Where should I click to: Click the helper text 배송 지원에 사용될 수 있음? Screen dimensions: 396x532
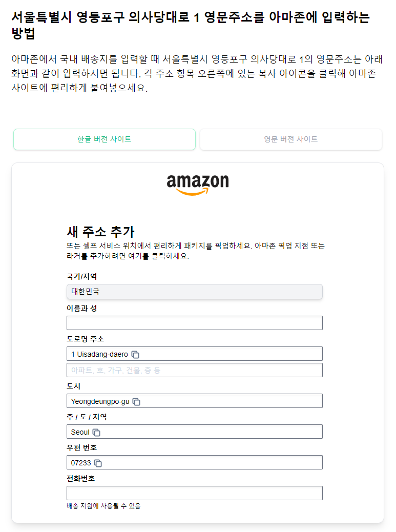[x=103, y=506]
